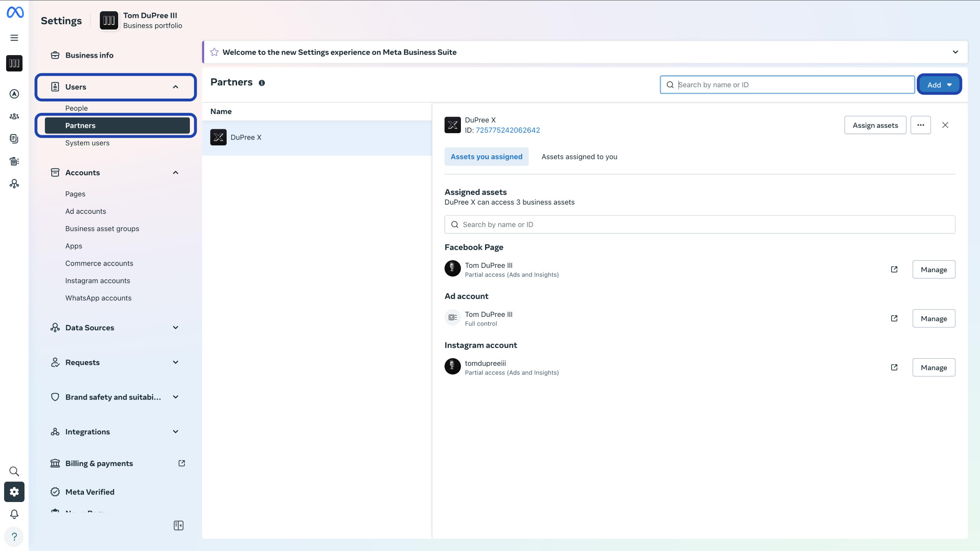Switch to Assets assigned to you tab
The width and height of the screenshot is (980, 551).
tap(579, 156)
